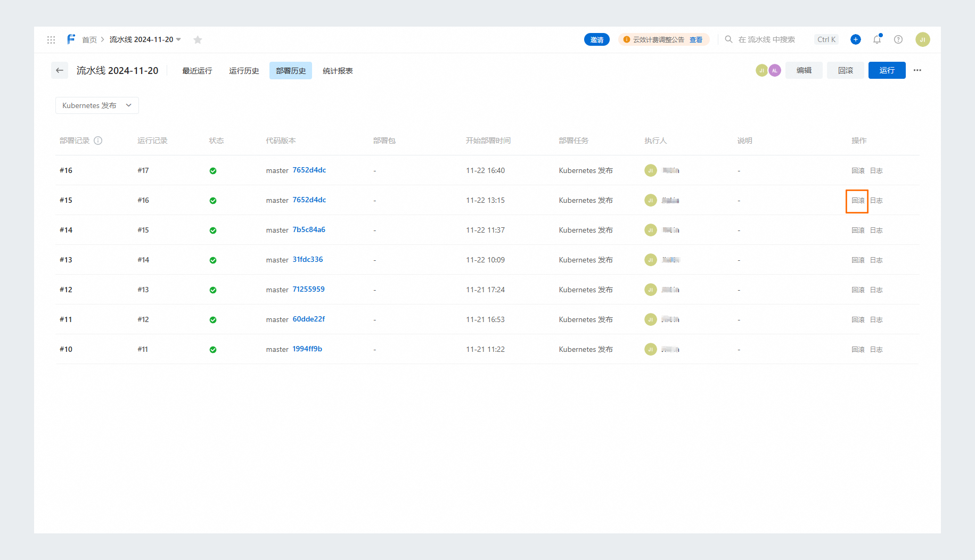The image size is (975, 560).
Task: Go back using the left arrow button
Action: [60, 70]
